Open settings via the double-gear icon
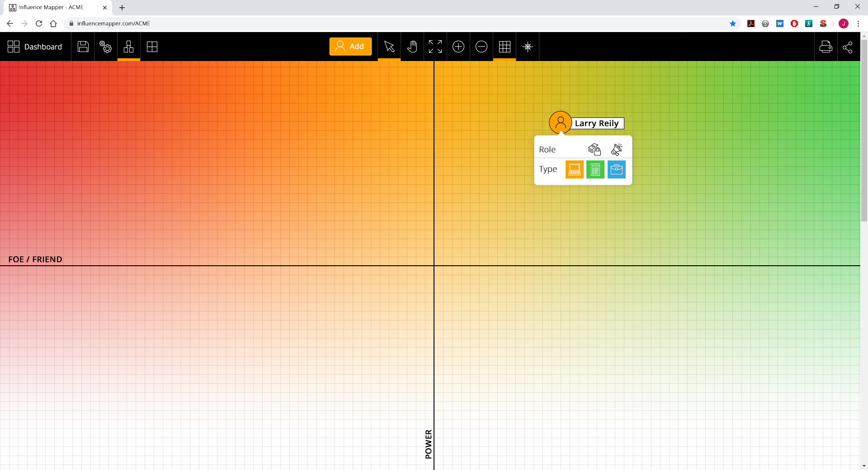The width and height of the screenshot is (868, 470). (106, 47)
